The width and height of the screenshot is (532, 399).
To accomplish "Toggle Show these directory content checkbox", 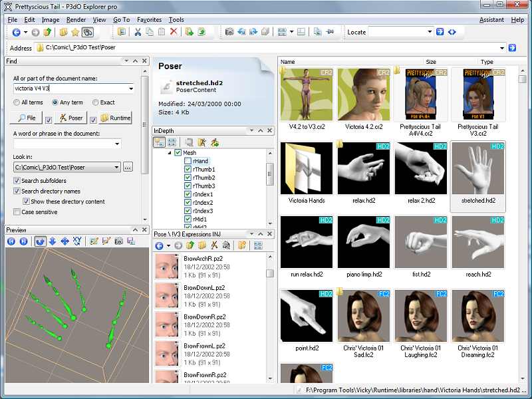I will 26,201.
